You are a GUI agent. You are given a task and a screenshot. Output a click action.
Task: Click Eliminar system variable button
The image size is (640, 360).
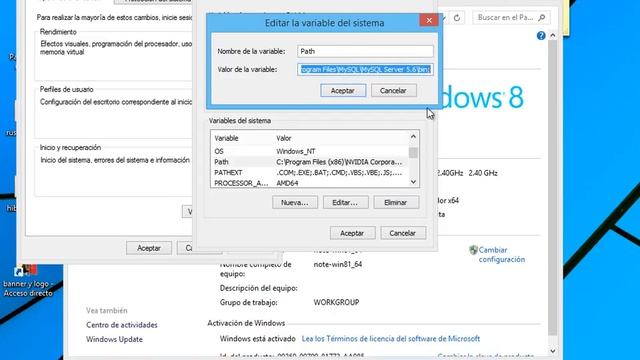(x=396, y=202)
